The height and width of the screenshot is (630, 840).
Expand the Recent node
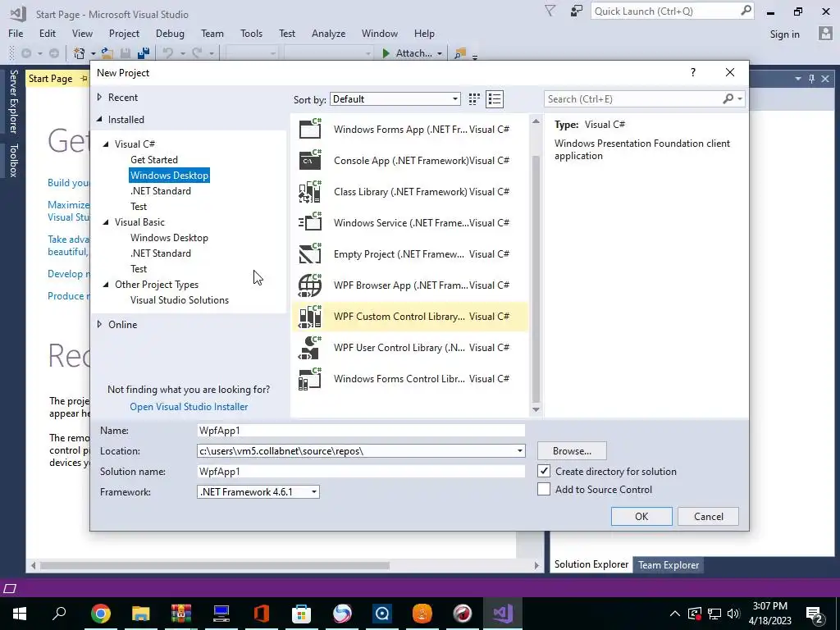click(x=99, y=97)
